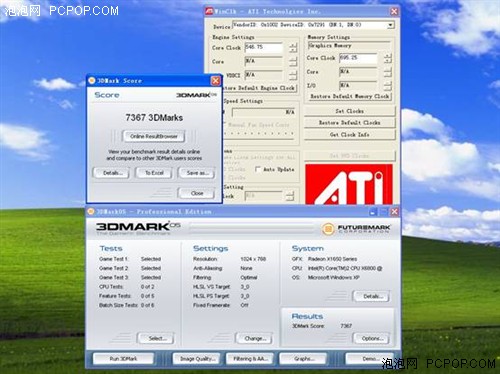Image resolution: width=500 pixels, height=374 pixels.
Task: Click the Memory Core Clock value field
Action: (358, 58)
